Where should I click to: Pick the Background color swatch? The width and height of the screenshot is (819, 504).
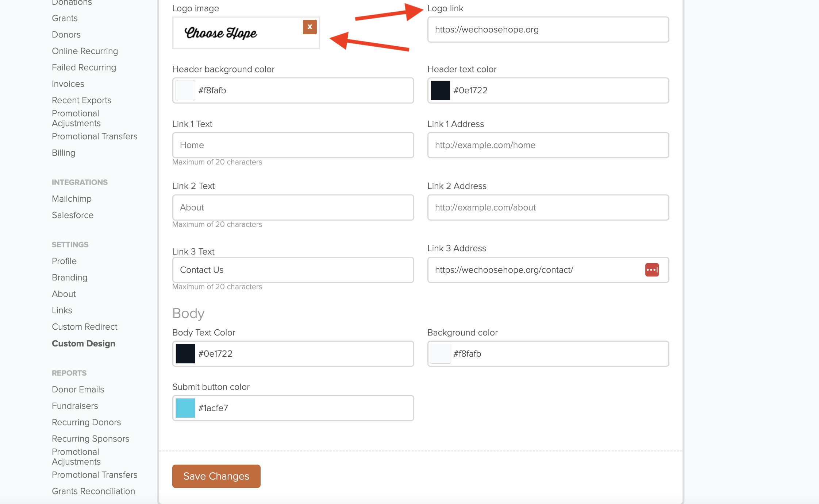click(x=441, y=354)
